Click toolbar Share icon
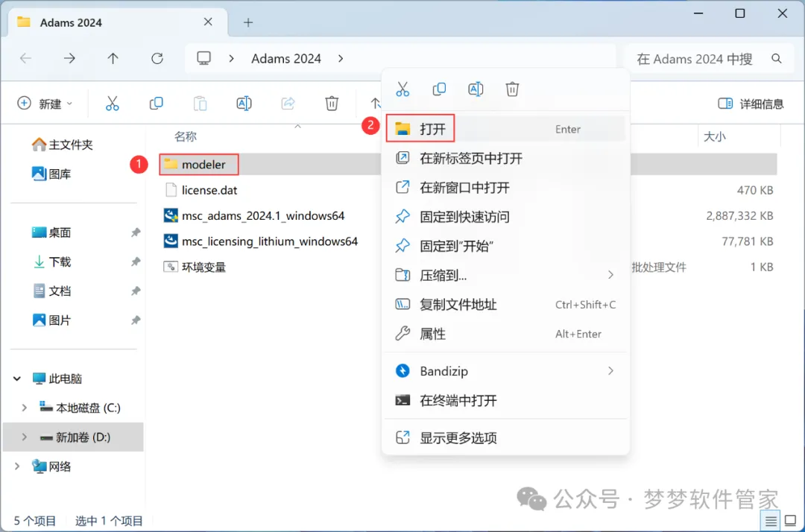 [288, 103]
